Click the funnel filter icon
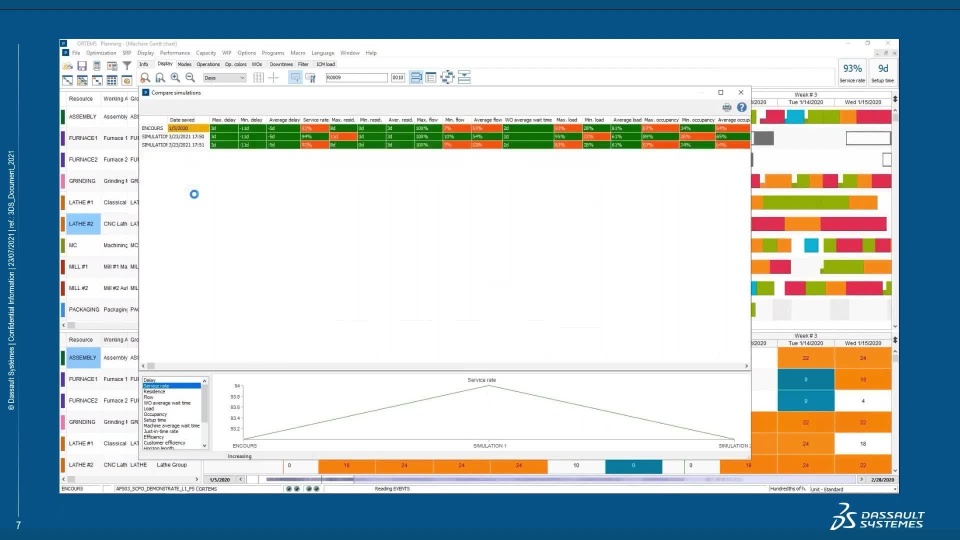The image size is (960, 540). (127, 66)
